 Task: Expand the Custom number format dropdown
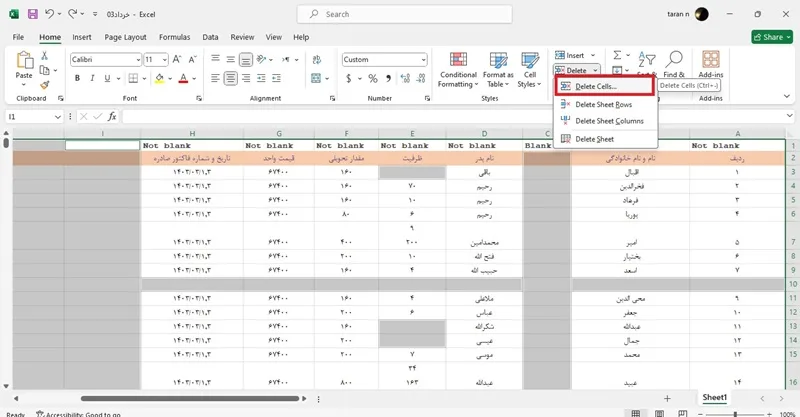tap(423, 60)
